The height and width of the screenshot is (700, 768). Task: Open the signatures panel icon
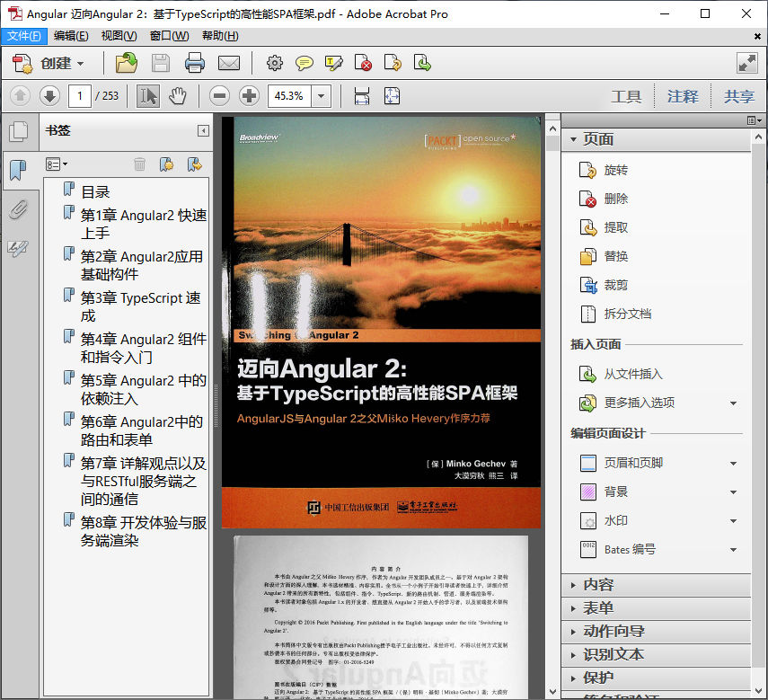pos(19,248)
